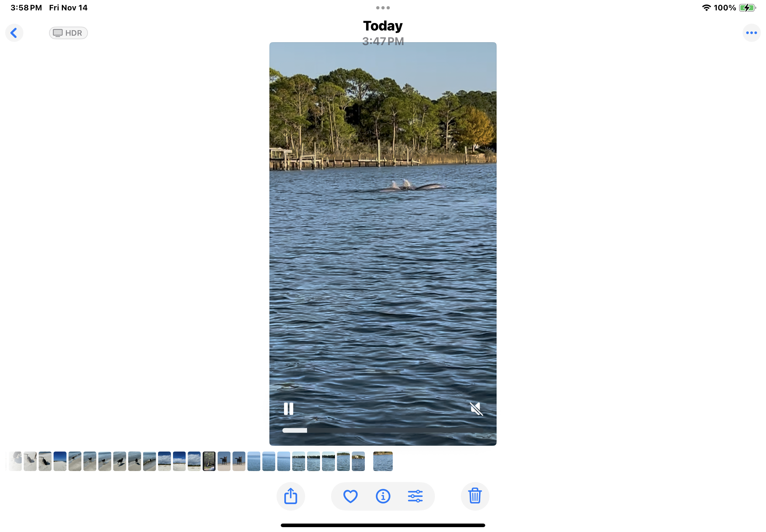This screenshot has width=766, height=532.
Task: Go back with the blue chevron
Action: tap(14, 33)
